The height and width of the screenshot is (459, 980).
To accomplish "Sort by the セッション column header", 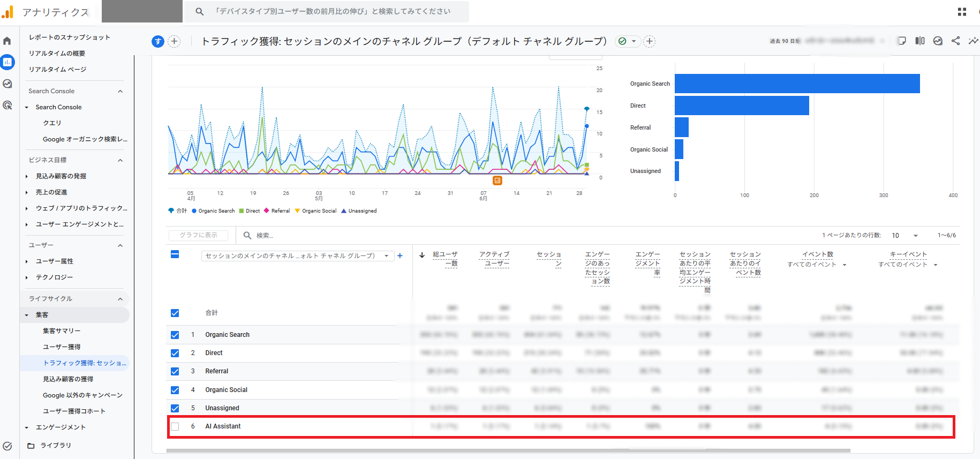I will pyautogui.click(x=549, y=259).
